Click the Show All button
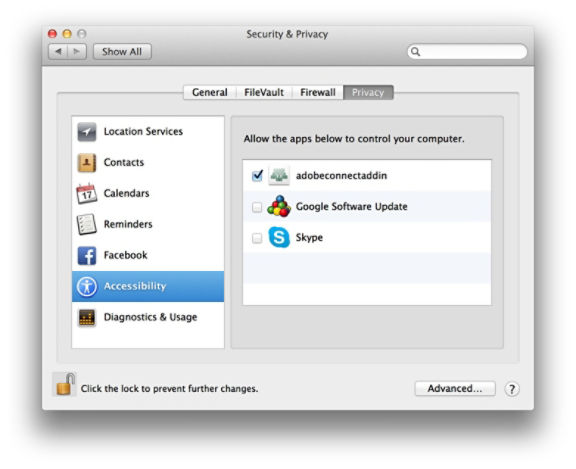This screenshot has width=576, height=469. (122, 51)
